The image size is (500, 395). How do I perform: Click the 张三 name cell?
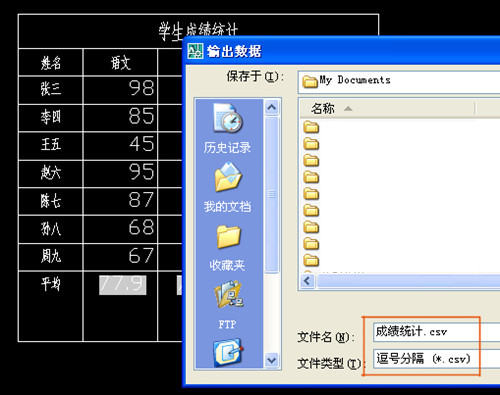click(x=51, y=90)
